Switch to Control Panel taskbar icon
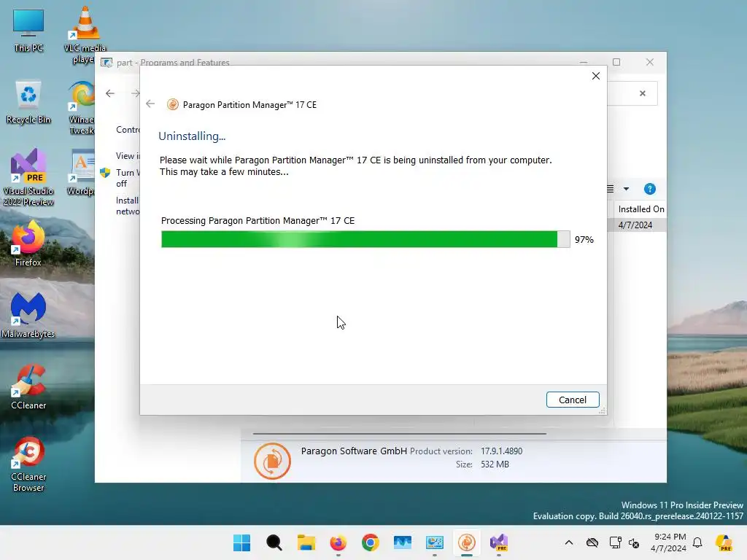 pyautogui.click(x=435, y=542)
